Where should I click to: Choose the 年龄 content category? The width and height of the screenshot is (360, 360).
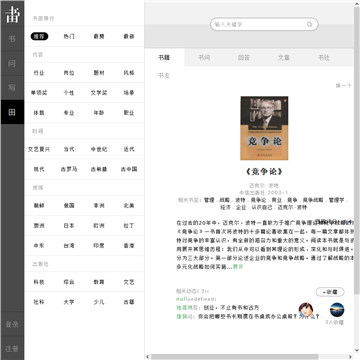coord(99,113)
